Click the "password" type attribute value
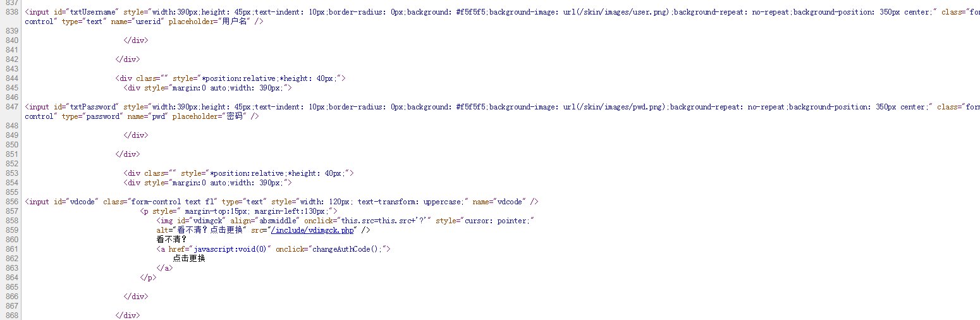The width and height of the screenshot is (980, 320). pyautogui.click(x=103, y=116)
